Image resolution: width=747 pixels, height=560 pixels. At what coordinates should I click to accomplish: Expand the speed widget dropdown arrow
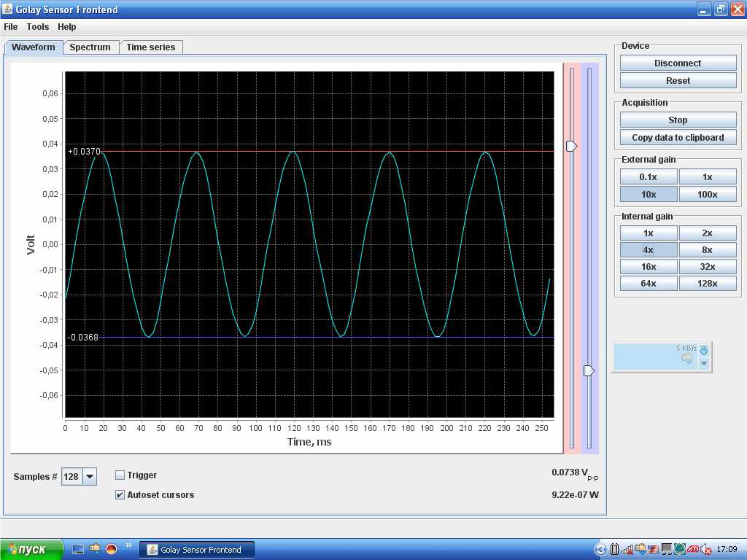click(704, 363)
